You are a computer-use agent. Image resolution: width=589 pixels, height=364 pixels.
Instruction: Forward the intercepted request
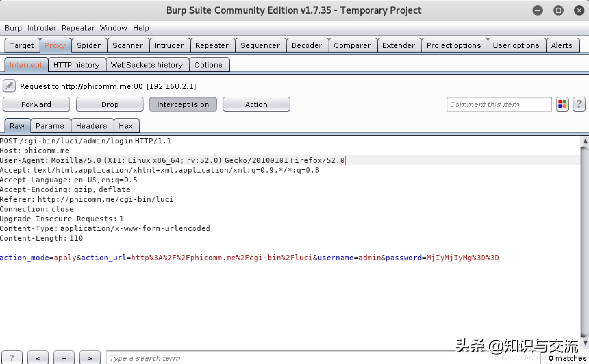36,104
